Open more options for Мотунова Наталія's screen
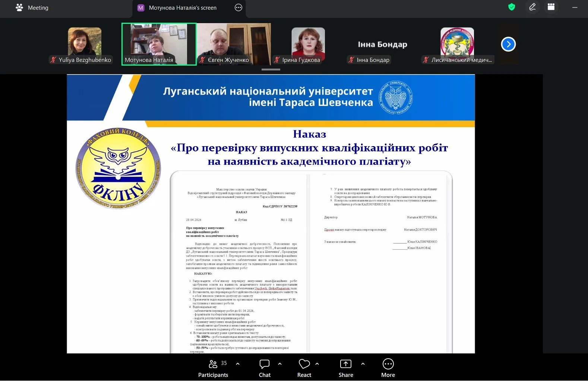588x381 pixels. 238,7
